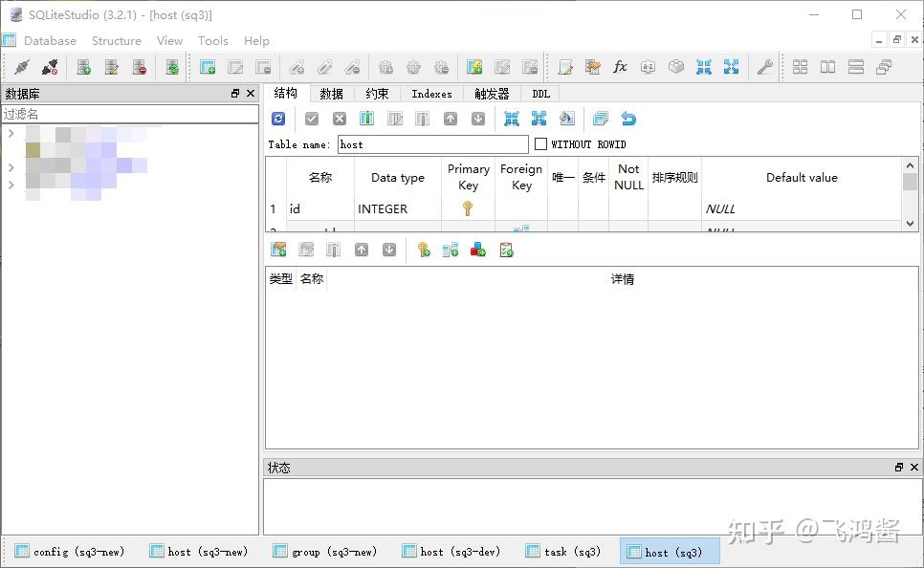
Task: Open DDL history icon
Action: pyautogui.click(x=593, y=67)
